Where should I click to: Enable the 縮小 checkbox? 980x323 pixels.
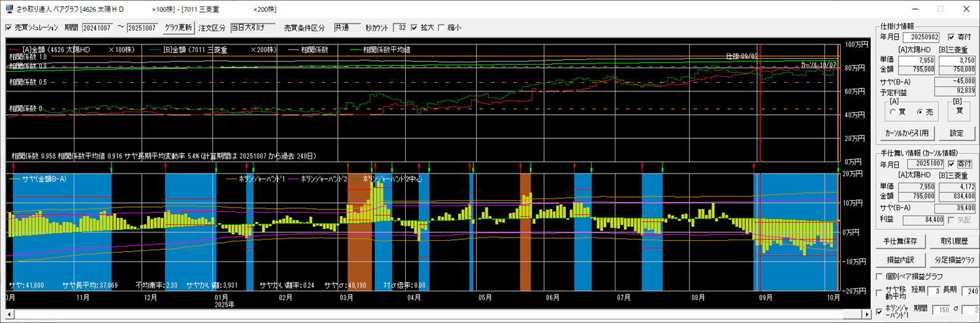point(441,27)
